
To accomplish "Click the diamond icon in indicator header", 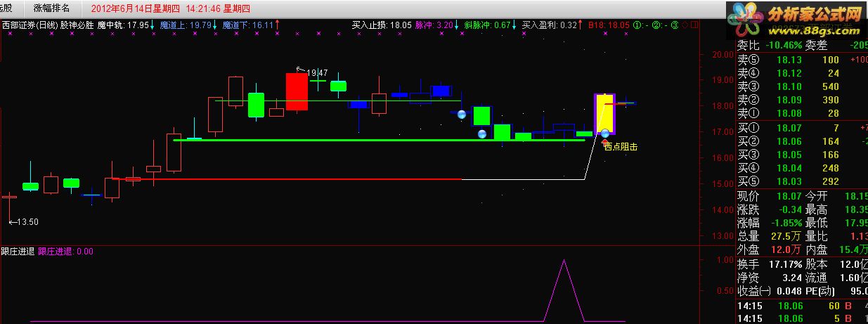I will click(x=686, y=25).
